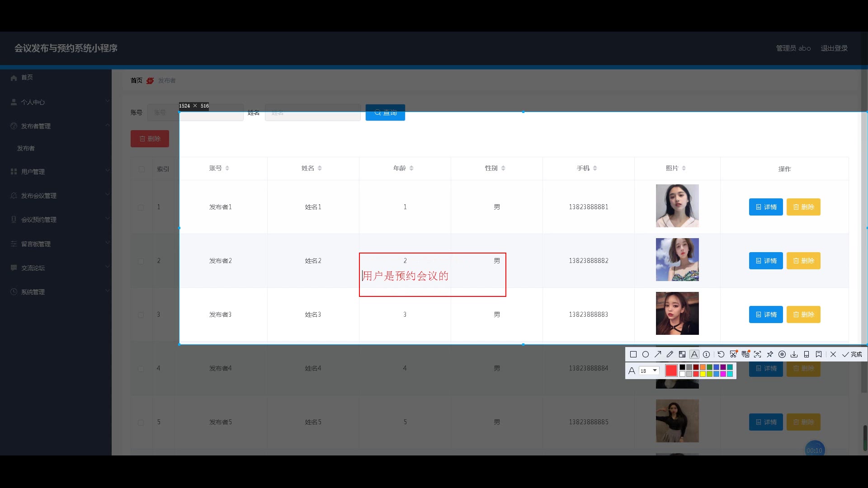The image size is (868, 488).
Task: Click the 查询 search button
Action: [x=385, y=113]
